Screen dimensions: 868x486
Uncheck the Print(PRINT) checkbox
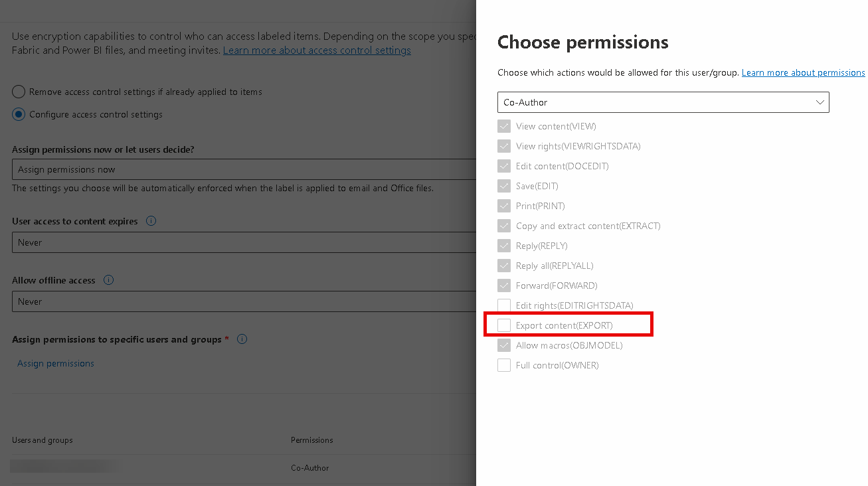(x=504, y=206)
